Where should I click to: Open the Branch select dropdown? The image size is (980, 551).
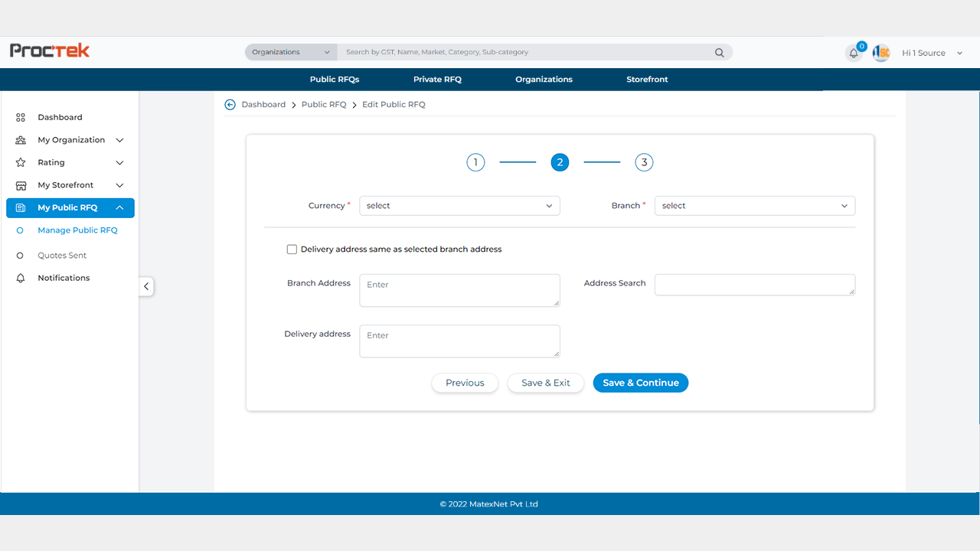[754, 206]
